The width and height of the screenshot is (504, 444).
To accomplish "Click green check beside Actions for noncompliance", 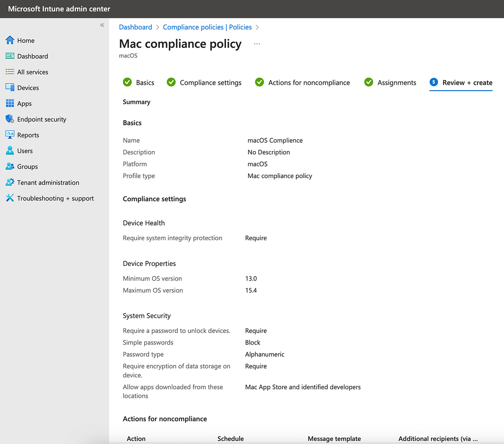I will click(259, 82).
